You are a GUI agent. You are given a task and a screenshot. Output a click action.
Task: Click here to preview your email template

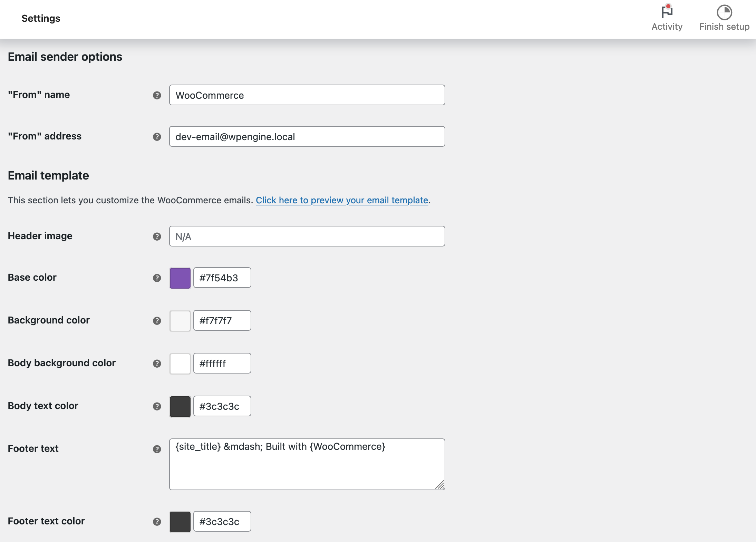coord(342,200)
